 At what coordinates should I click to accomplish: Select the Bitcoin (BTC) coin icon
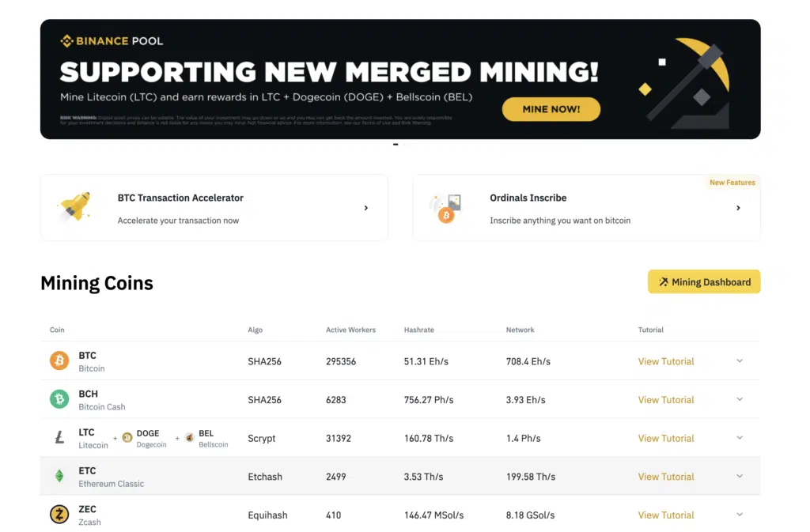coord(59,361)
